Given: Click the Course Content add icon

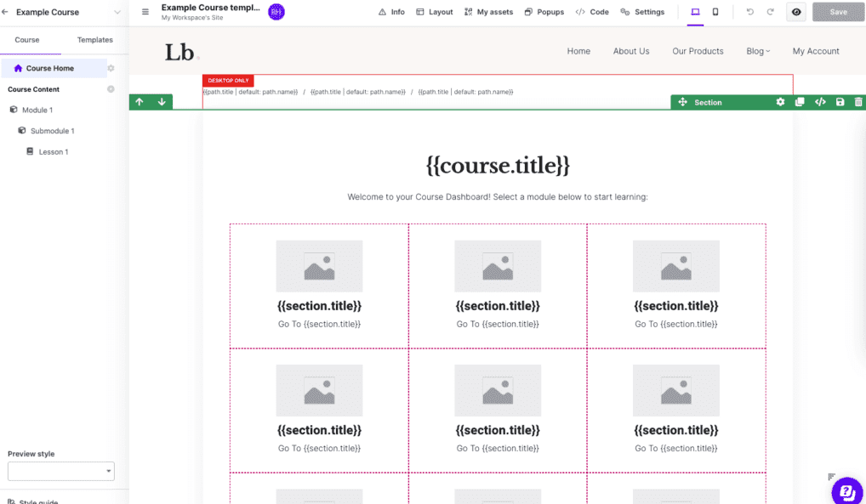Looking at the screenshot, I should coord(111,89).
